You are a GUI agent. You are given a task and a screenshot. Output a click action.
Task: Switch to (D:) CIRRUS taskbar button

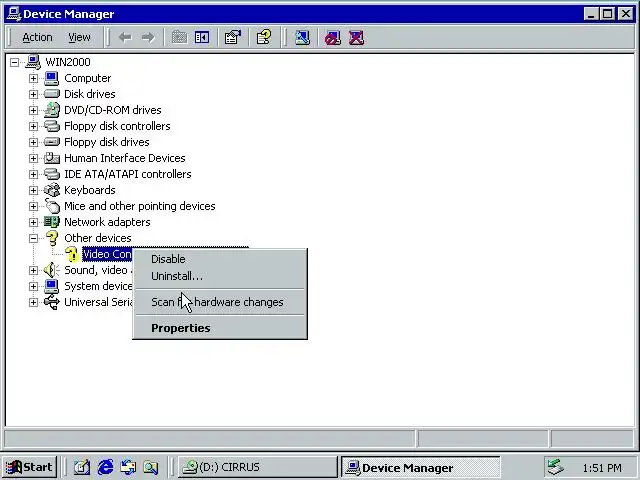[258, 467]
